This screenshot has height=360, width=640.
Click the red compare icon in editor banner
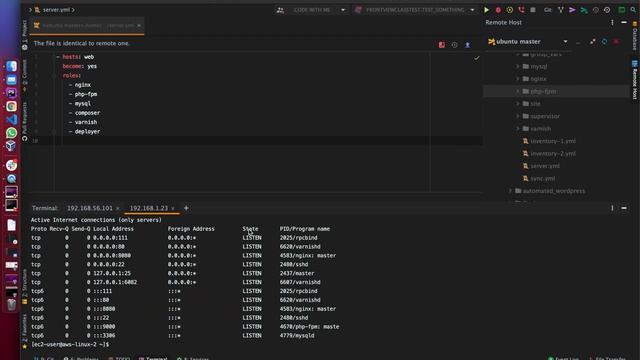click(442, 45)
